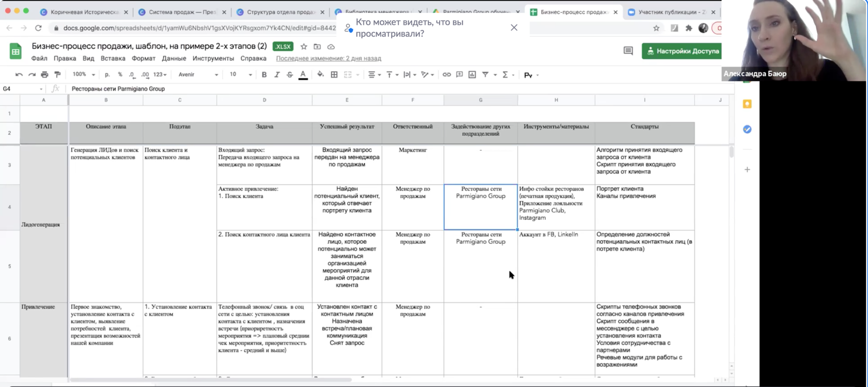Open the functions (Σ) menu
This screenshot has width=868, height=387.
pyautogui.click(x=508, y=75)
